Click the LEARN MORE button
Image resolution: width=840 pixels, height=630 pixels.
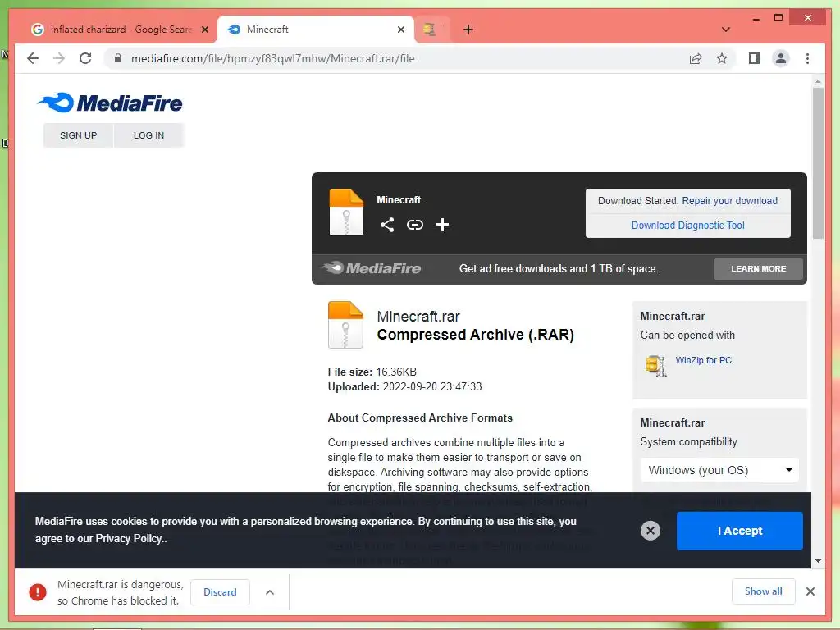759,269
